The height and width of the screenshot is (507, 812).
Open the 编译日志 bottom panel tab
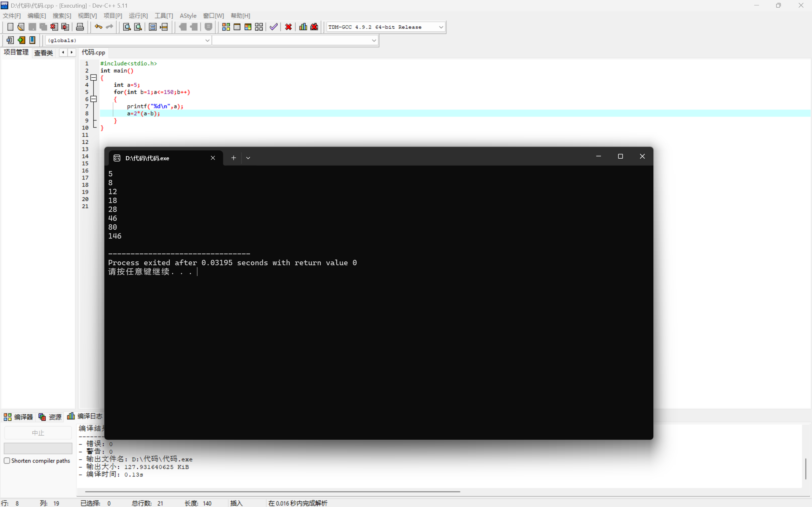pos(85,416)
